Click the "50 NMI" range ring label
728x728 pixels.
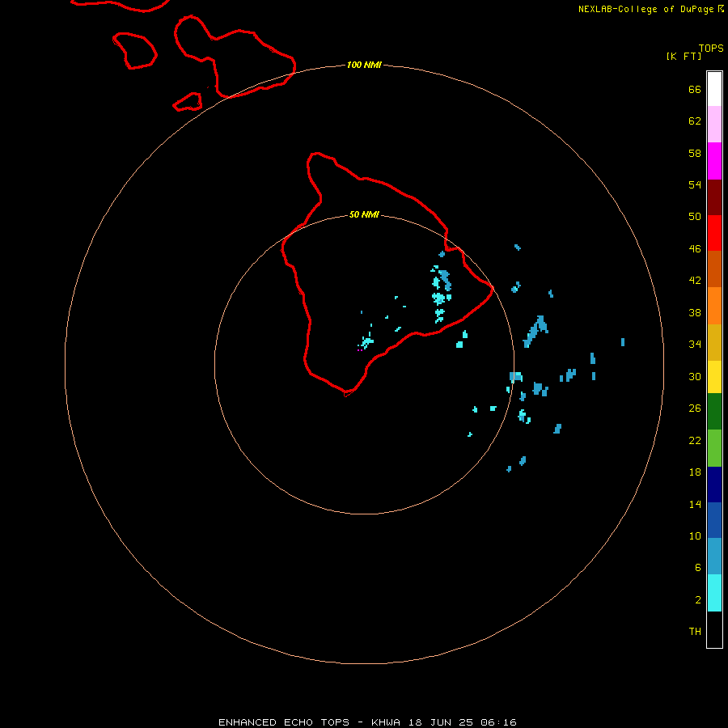[x=364, y=214]
